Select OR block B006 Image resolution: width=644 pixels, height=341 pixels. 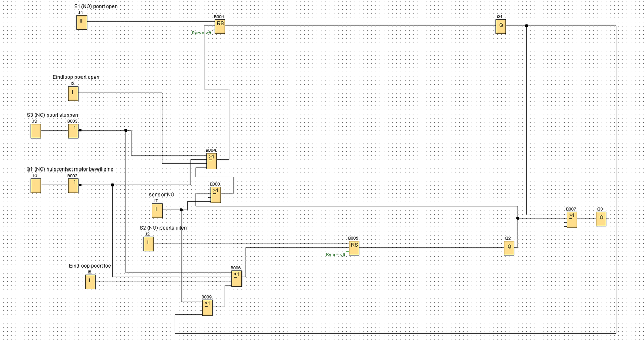[236, 278]
